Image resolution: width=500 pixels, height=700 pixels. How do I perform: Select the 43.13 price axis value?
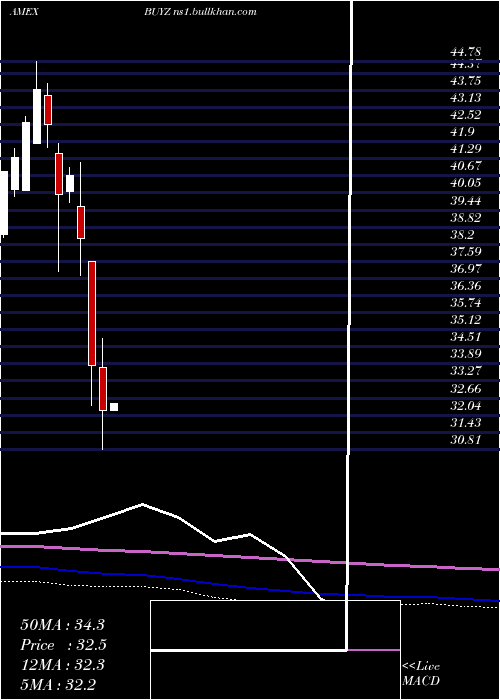point(465,98)
